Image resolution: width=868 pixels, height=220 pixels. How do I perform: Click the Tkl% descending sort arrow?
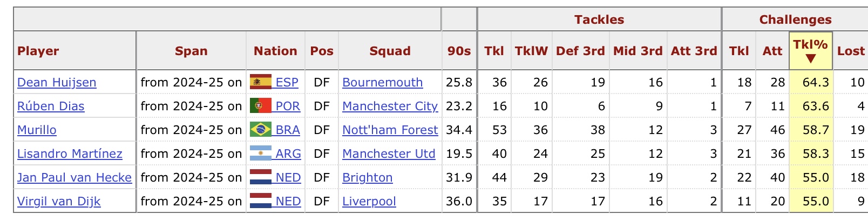point(810,58)
